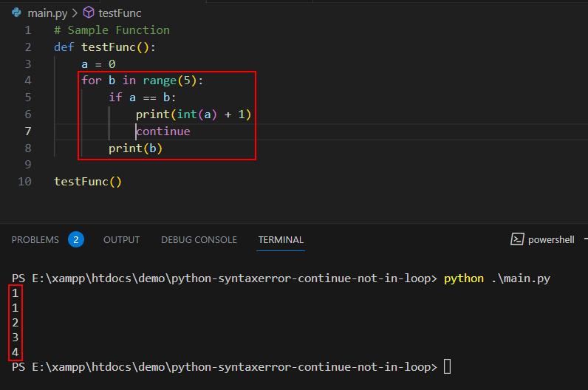This screenshot has height=390, width=588.
Task: Click the problems count badge showing 2
Action: (x=76, y=239)
